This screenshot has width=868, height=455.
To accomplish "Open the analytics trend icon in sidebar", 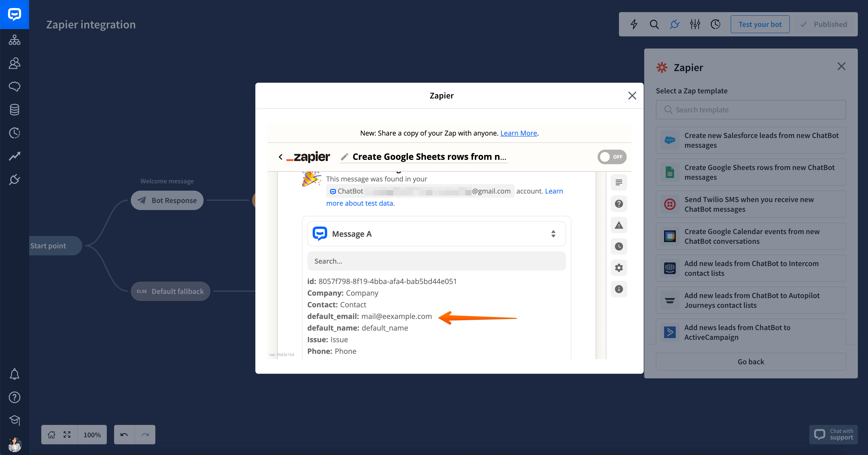I will point(15,156).
